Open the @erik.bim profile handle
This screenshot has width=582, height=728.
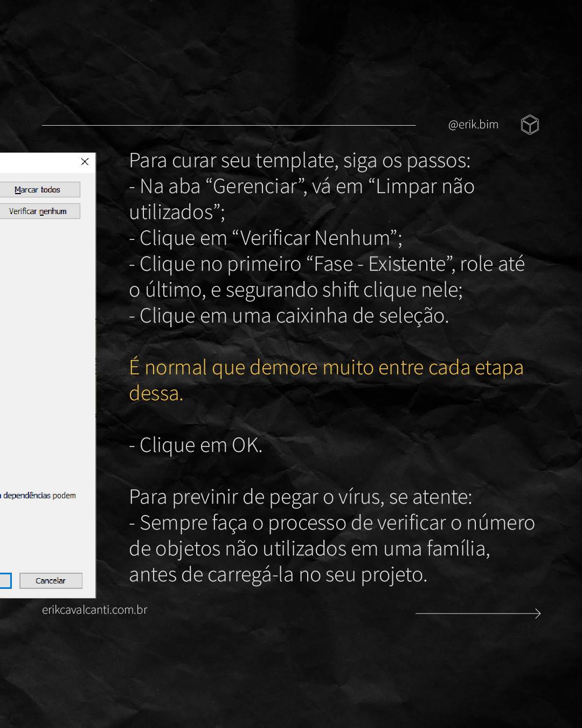pos(473,125)
